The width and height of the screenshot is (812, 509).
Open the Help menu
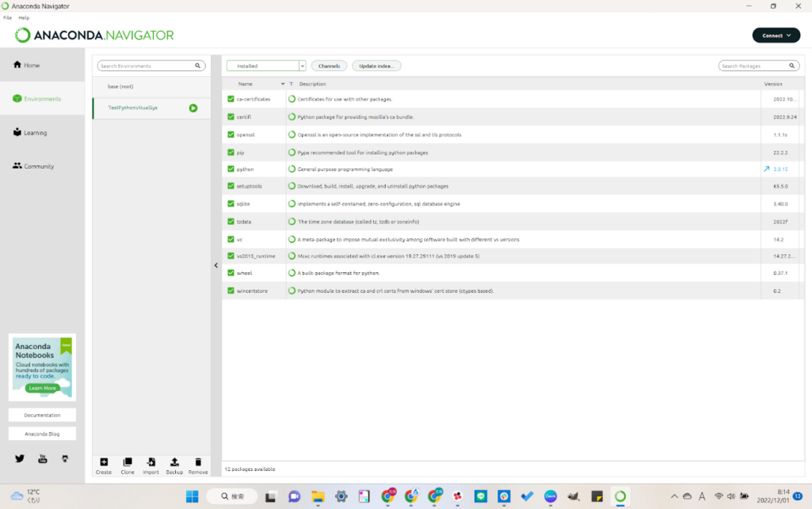[x=24, y=17]
